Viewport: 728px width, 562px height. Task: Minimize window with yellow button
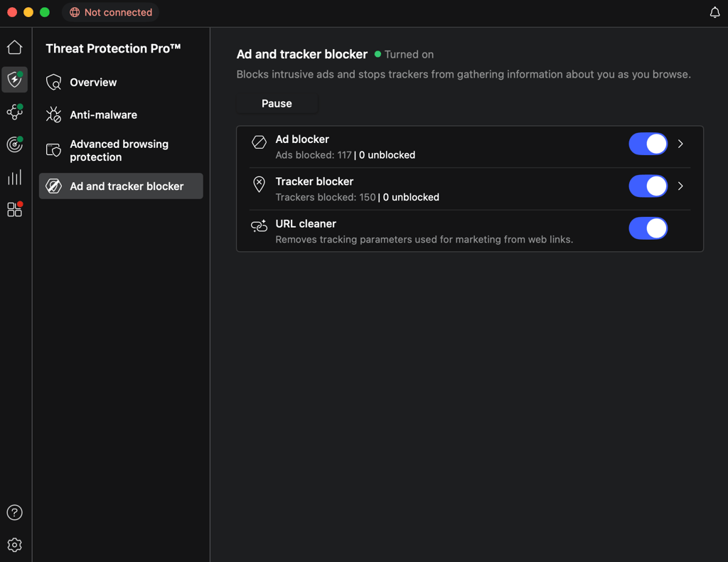pos(28,13)
